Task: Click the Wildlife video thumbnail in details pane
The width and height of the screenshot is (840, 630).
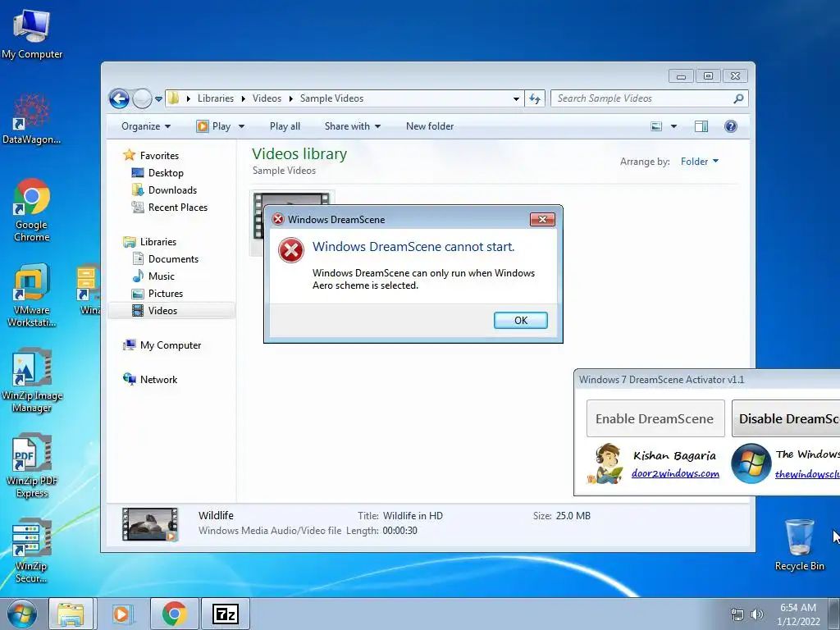Action: [x=150, y=524]
